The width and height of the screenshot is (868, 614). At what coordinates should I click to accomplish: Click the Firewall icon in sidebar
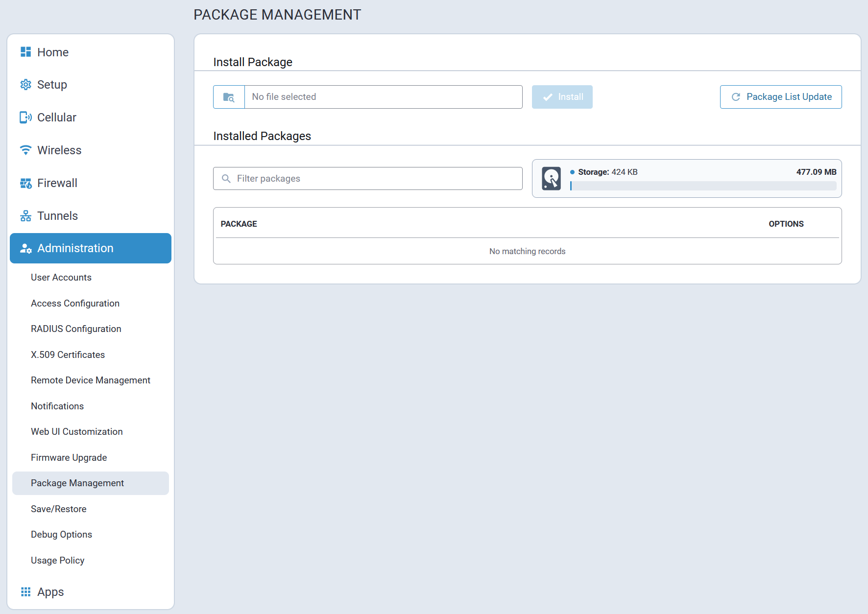[25, 183]
